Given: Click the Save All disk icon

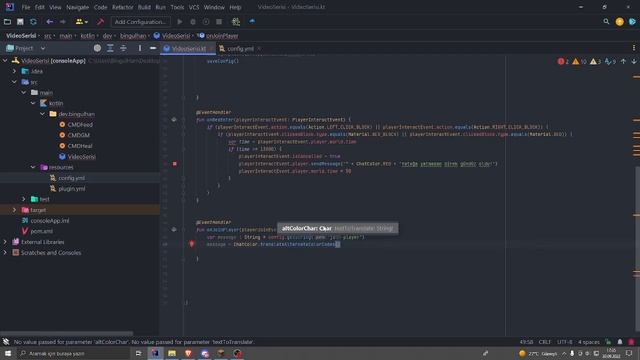Looking at the screenshot, I should pos(20,22).
